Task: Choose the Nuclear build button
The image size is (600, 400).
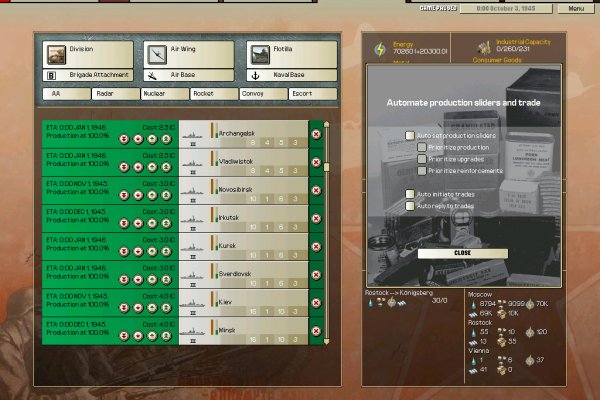Action: click(165, 94)
